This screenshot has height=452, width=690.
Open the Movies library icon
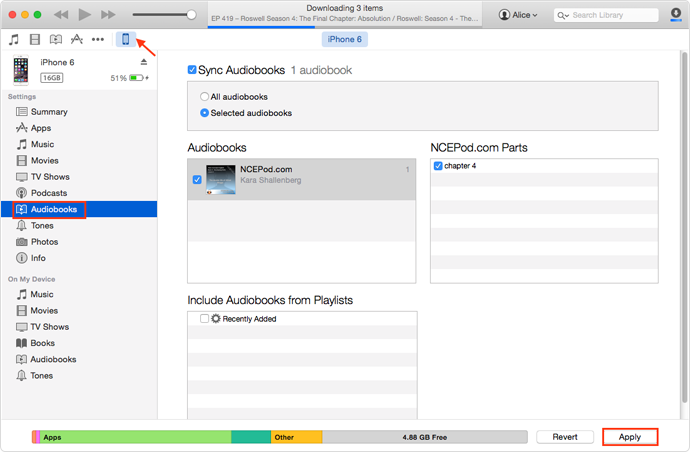point(35,39)
